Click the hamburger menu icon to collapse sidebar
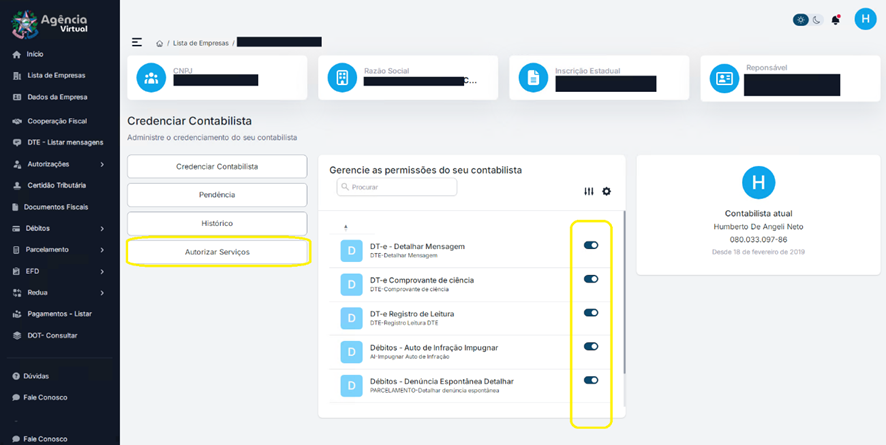The height and width of the screenshot is (445, 886). [137, 42]
